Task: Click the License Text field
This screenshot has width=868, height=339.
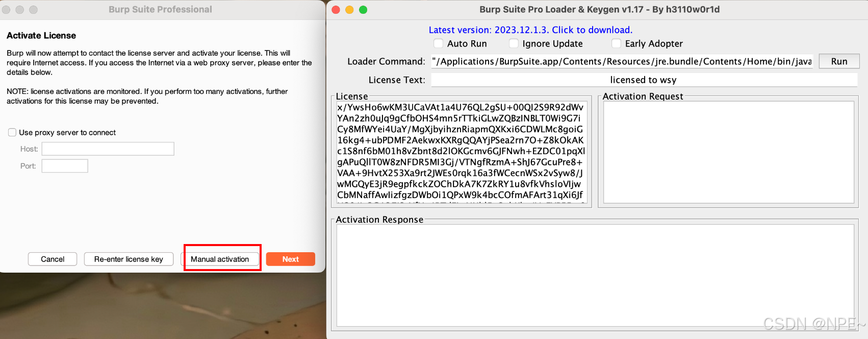Action: pyautogui.click(x=644, y=80)
